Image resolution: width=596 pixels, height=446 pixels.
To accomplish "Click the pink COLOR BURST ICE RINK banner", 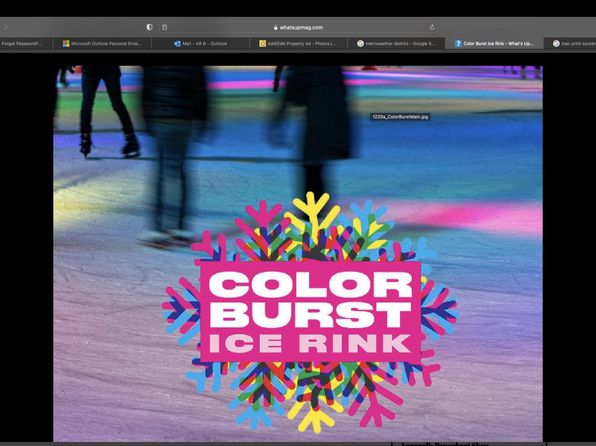I will [x=311, y=311].
